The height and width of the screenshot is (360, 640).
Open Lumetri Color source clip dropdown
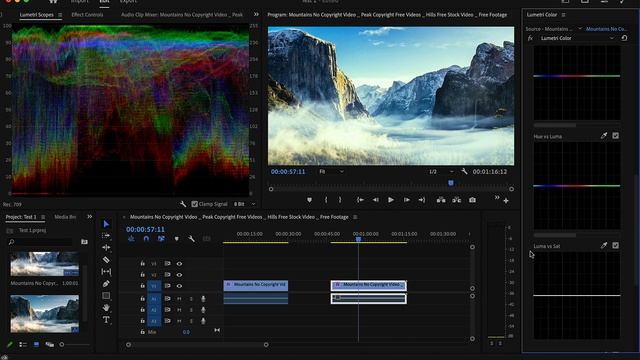580,29
